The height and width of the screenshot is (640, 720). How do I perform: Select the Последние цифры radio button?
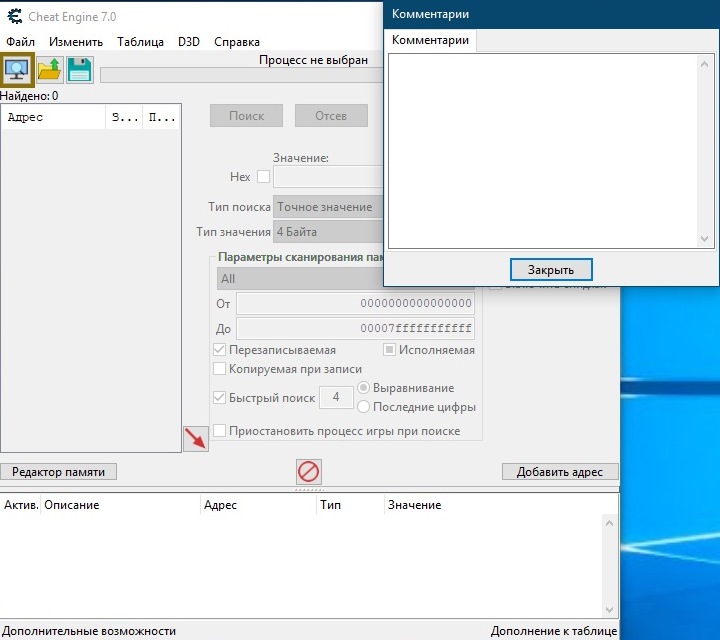(365, 407)
